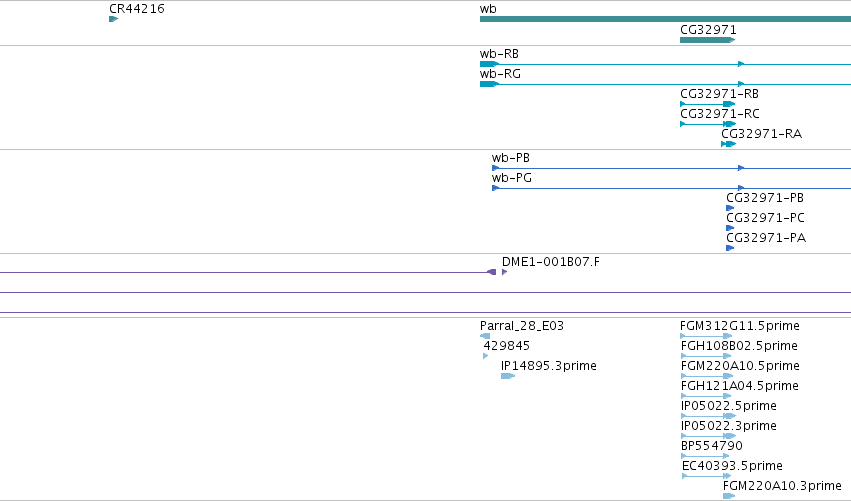This screenshot has width=851, height=501.
Task: Select the CG32971-RA transcript glyph
Action: pos(728,144)
